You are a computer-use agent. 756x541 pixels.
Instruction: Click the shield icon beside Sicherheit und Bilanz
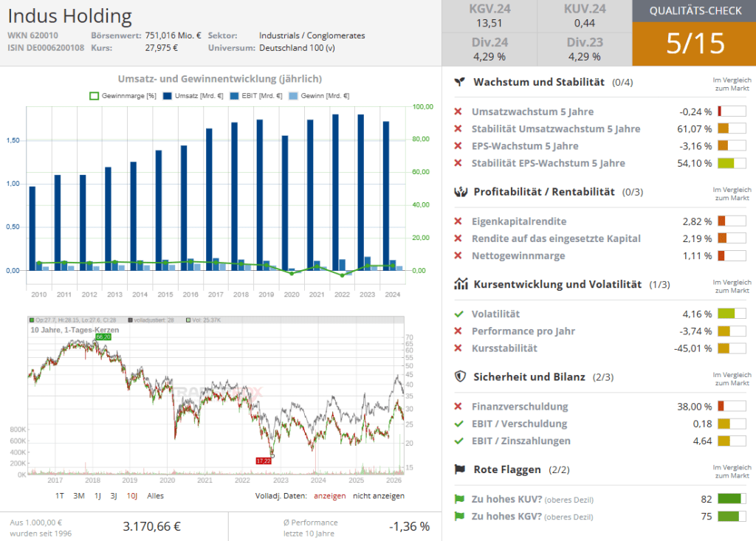click(459, 376)
